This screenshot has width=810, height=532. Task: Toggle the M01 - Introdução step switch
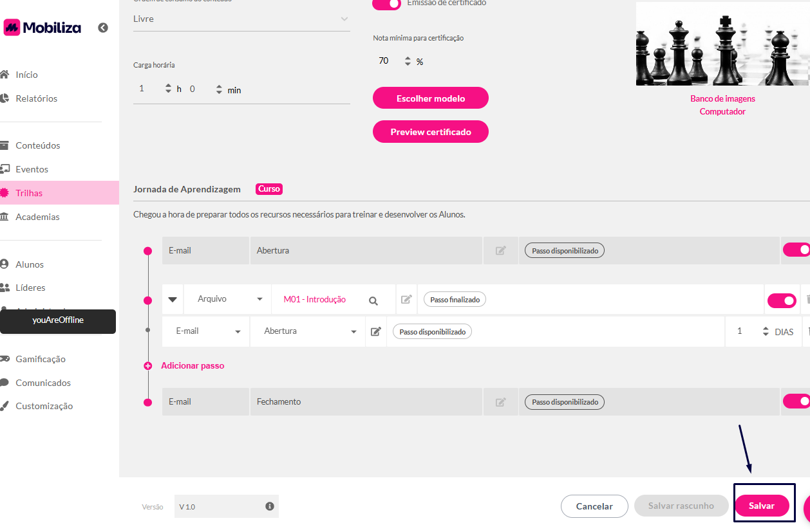coord(782,300)
